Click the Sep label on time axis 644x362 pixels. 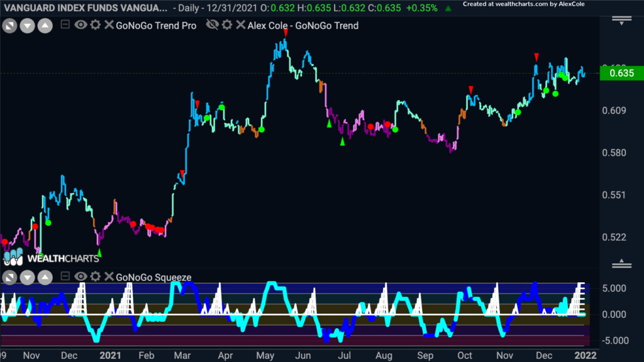425,356
